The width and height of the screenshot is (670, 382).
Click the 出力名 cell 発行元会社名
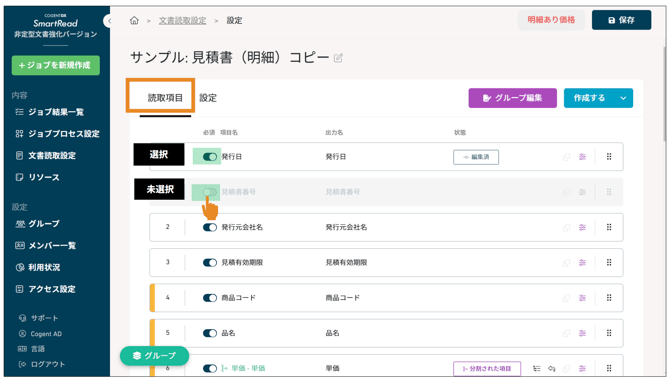(346, 227)
